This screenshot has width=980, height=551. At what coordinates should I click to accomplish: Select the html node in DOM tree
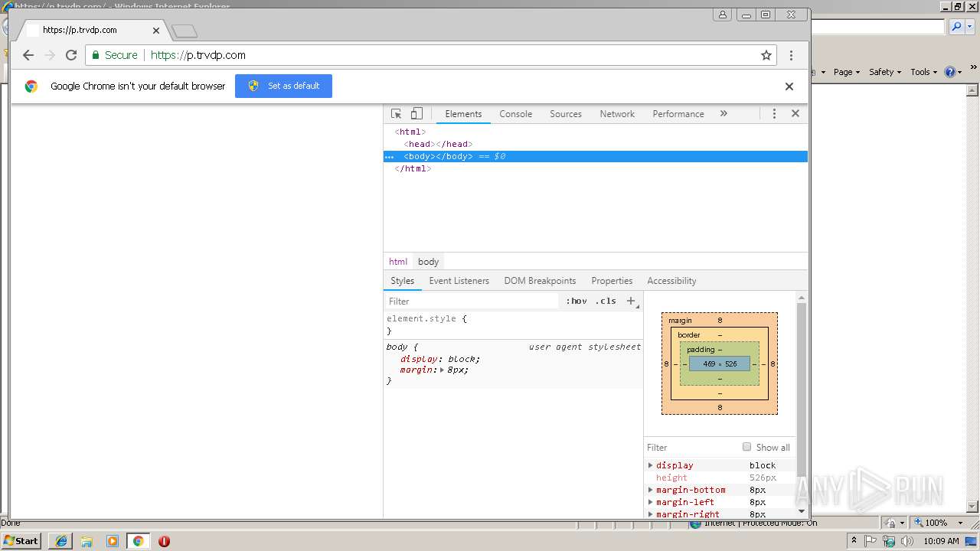(x=410, y=132)
